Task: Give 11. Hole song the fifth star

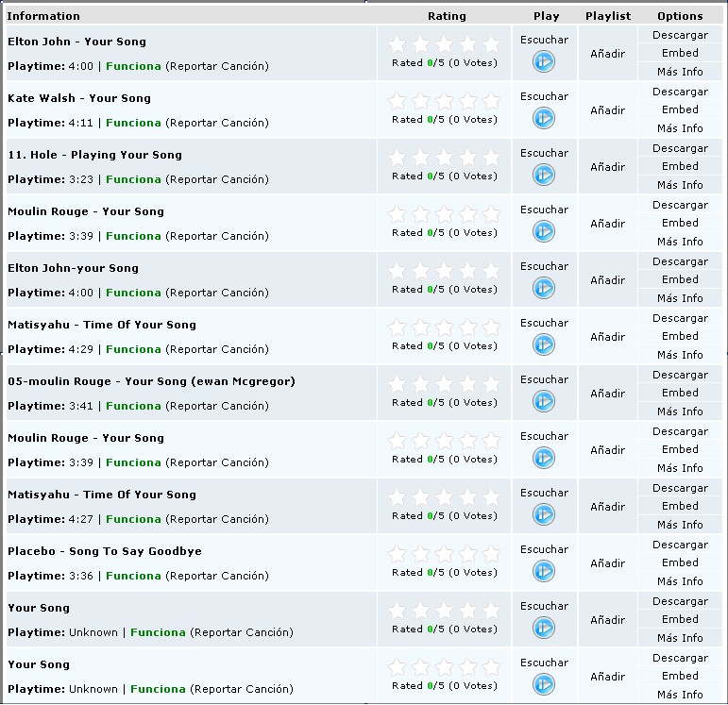Action: (x=491, y=158)
